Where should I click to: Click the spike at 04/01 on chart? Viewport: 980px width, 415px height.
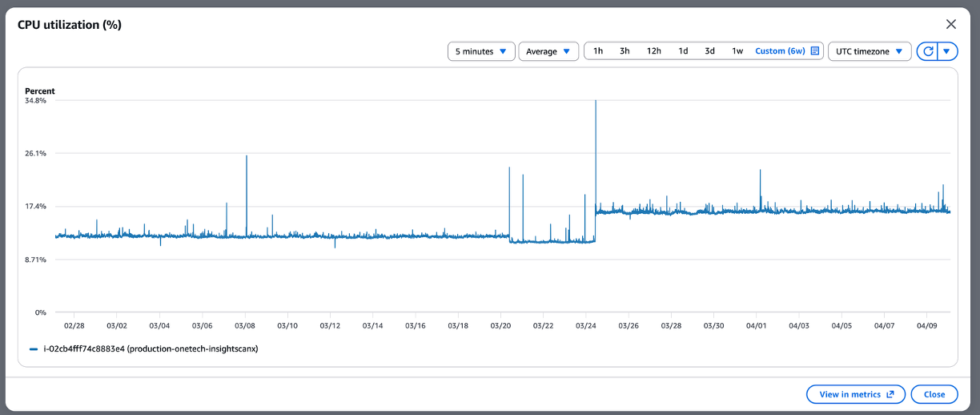click(x=760, y=171)
